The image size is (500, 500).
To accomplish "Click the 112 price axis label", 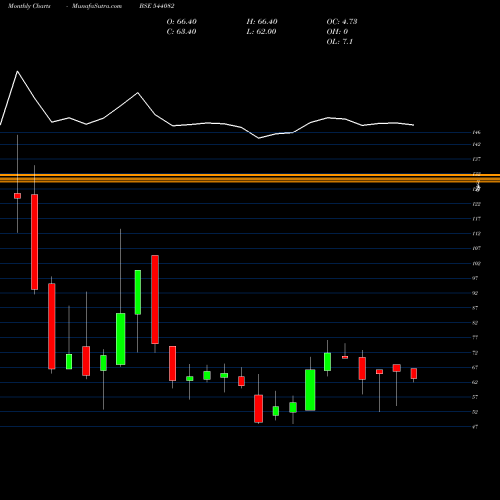I will (476, 233).
